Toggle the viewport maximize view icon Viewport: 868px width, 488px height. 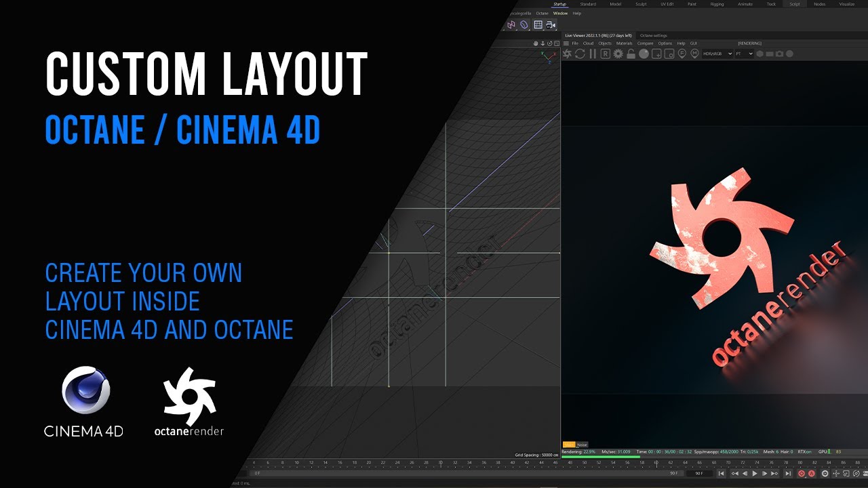point(556,43)
